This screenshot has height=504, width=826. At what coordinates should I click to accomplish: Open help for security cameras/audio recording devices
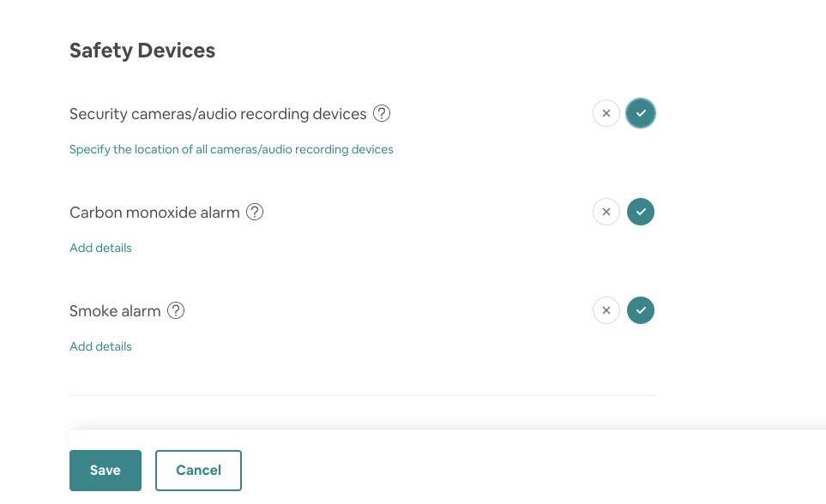coord(382,113)
